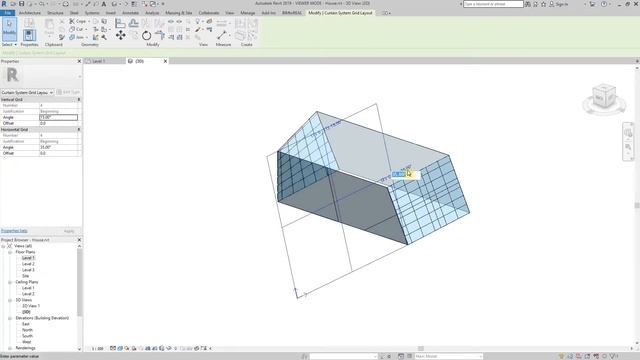Click the Align tool icon
Screen dimensions: 640x360
tap(120, 23)
